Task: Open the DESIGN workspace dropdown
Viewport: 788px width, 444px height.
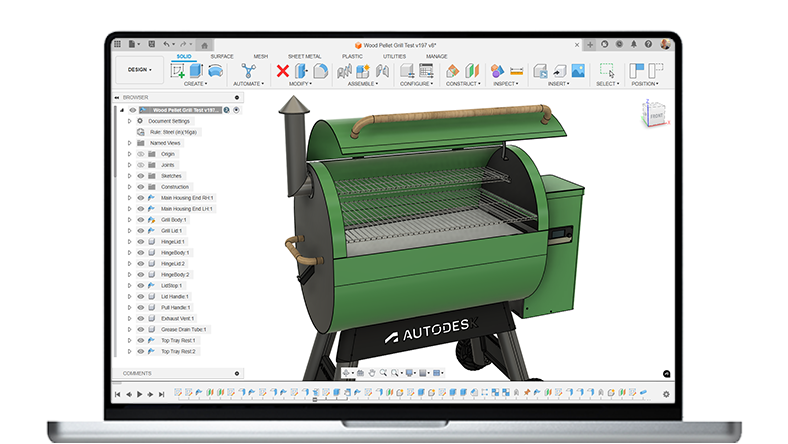Action: coord(139,70)
